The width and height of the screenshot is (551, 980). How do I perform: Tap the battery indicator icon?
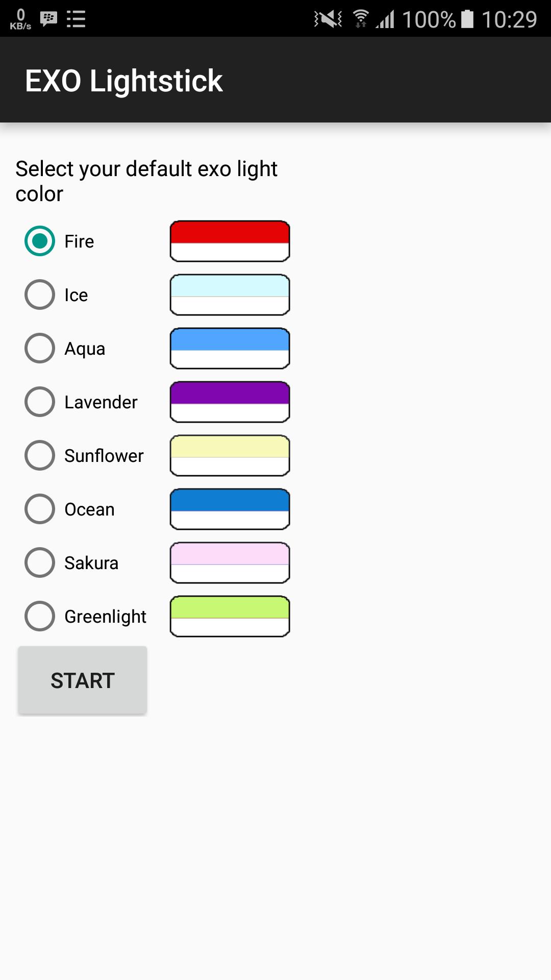(467, 19)
